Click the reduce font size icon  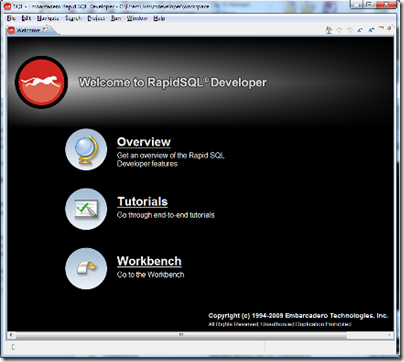tap(360, 30)
